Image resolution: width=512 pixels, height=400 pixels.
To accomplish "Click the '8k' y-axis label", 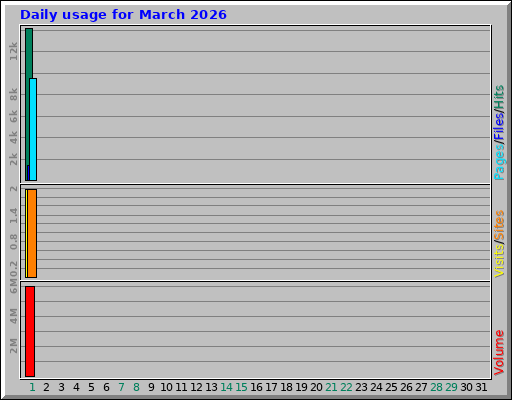I will [x=13, y=95].
